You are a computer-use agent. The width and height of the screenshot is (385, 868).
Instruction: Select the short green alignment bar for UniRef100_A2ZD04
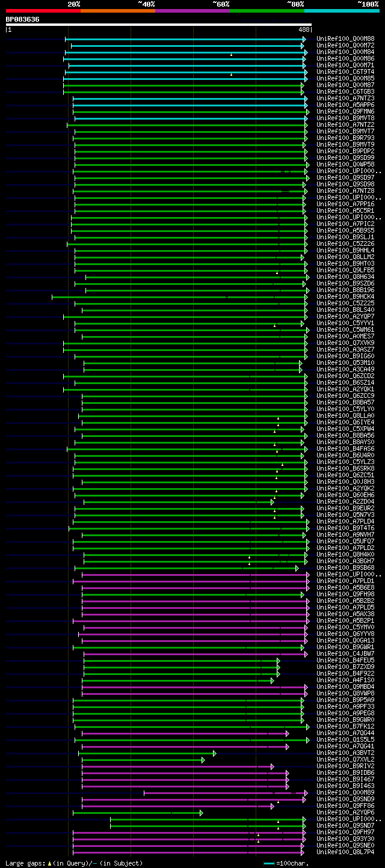(179, 501)
